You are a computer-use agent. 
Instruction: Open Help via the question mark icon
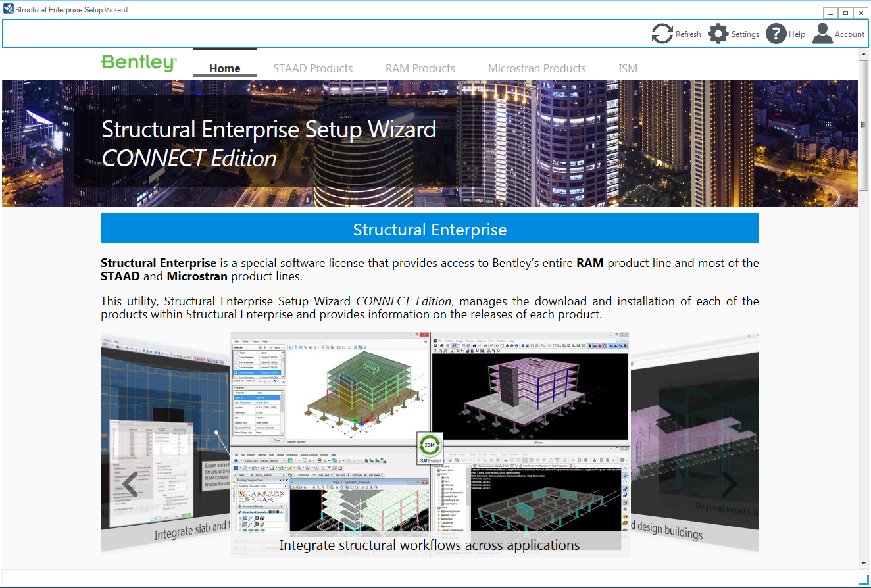pos(776,34)
